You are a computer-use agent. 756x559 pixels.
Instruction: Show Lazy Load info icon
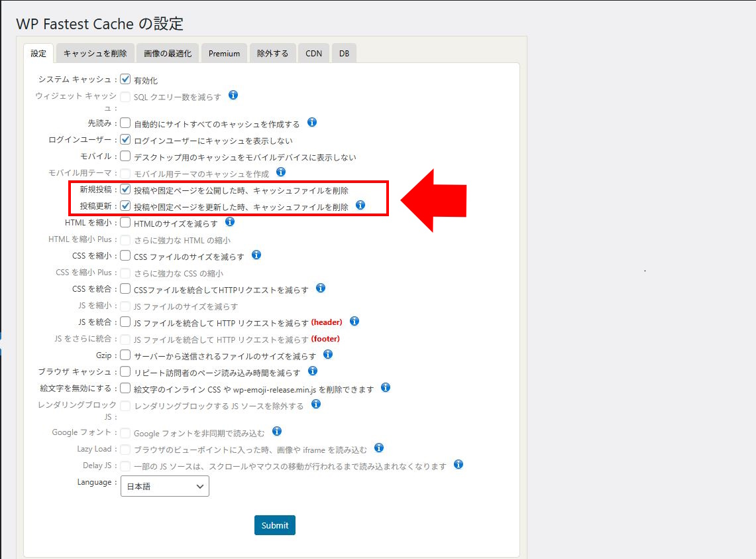point(379,448)
